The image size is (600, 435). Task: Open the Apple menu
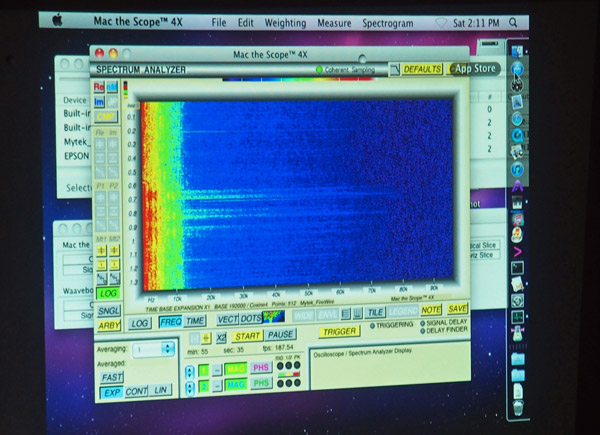pyautogui.click(x=57, y=21)
